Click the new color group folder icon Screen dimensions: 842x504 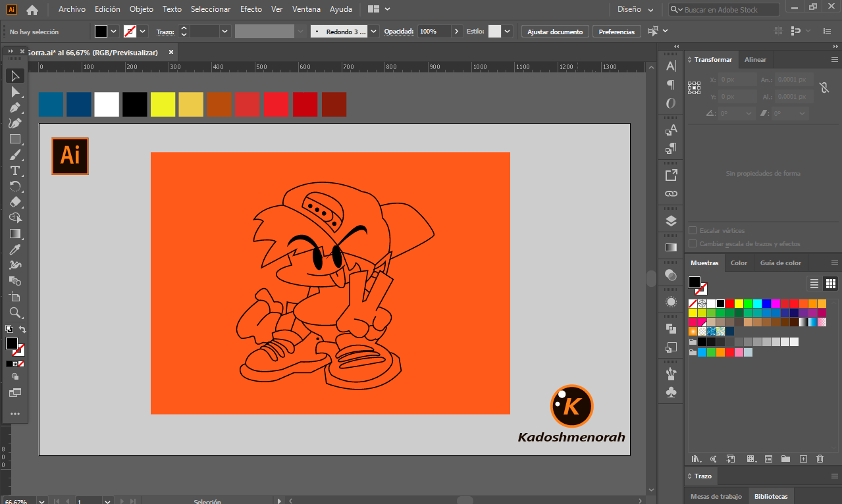click(x=785, y=459)
